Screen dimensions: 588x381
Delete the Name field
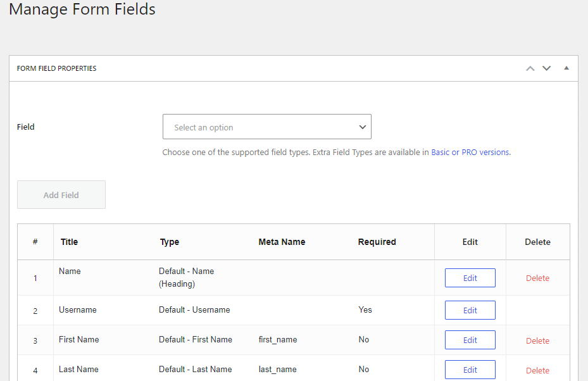point(537,278)
